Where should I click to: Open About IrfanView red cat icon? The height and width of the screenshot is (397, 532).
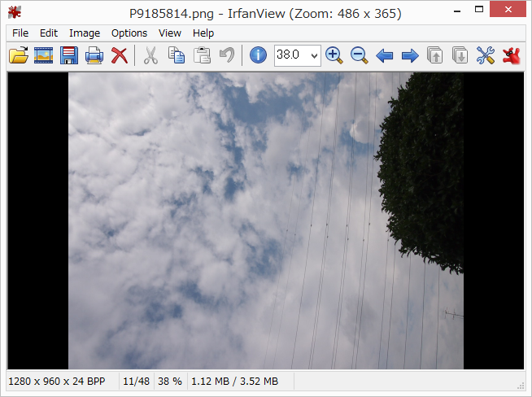coord(512,55)
